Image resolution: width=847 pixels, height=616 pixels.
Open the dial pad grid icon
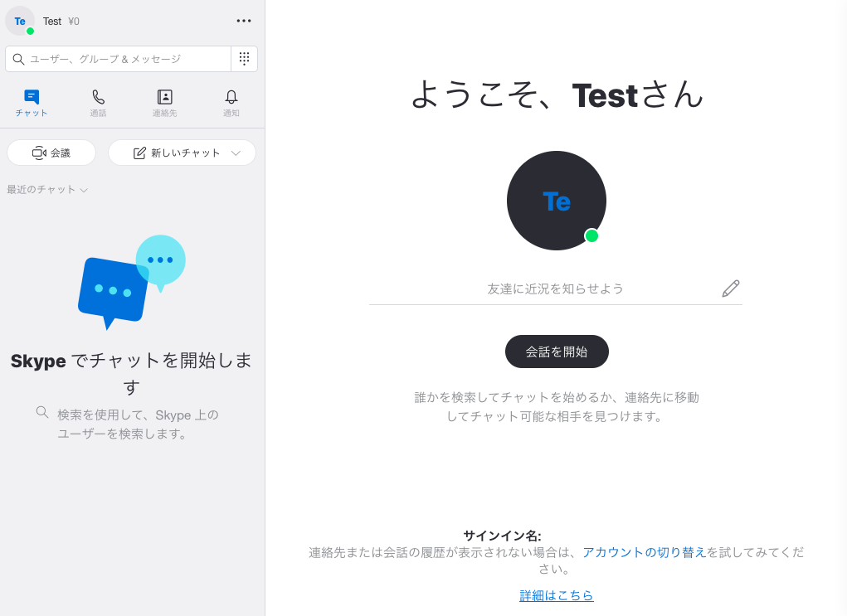click(x=244, y=58)
